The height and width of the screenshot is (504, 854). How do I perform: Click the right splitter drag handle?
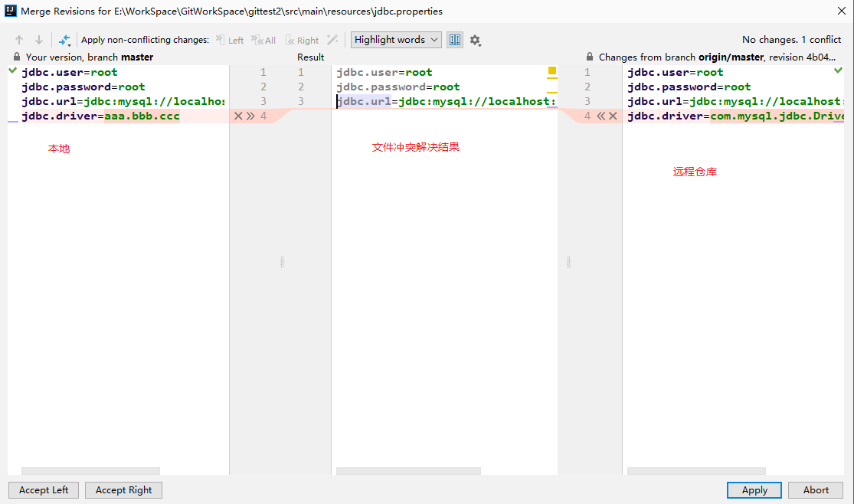(568, 262)
